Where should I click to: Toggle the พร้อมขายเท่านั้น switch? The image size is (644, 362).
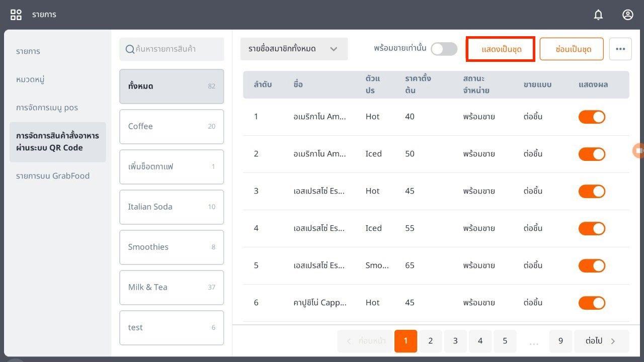(444, 49)
